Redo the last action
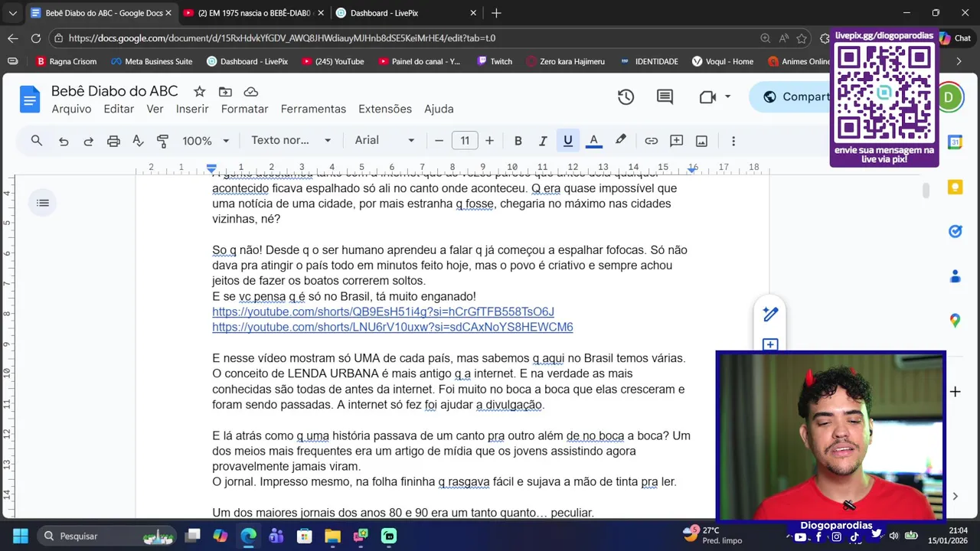This screenshot has width=980, height=551. pos(88,141)
